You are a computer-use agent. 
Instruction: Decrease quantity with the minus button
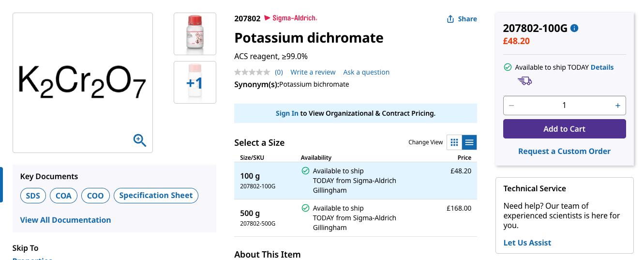point(512,106)
